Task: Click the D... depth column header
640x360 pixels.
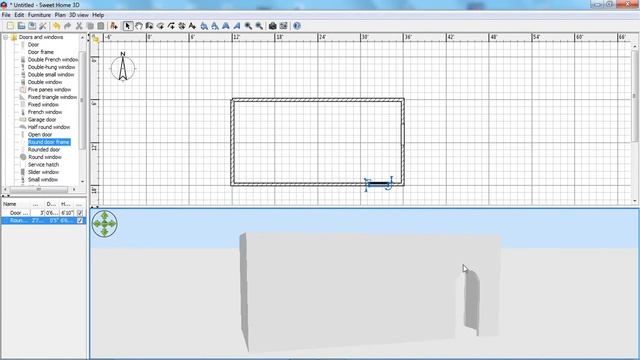Action: pyautogui.click(x=51, y=204)
